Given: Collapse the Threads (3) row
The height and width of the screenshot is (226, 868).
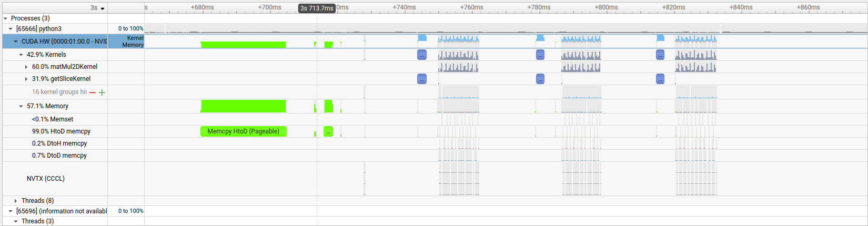Looking at the screenshot, I should [16, 221].
